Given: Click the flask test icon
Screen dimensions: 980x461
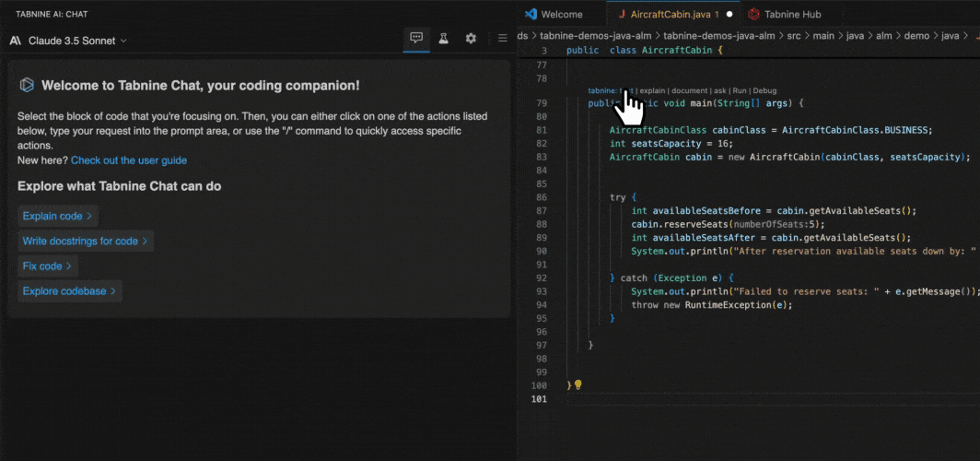Looking at the screenshot, I should pyautogui.click(x=443, y=39).
